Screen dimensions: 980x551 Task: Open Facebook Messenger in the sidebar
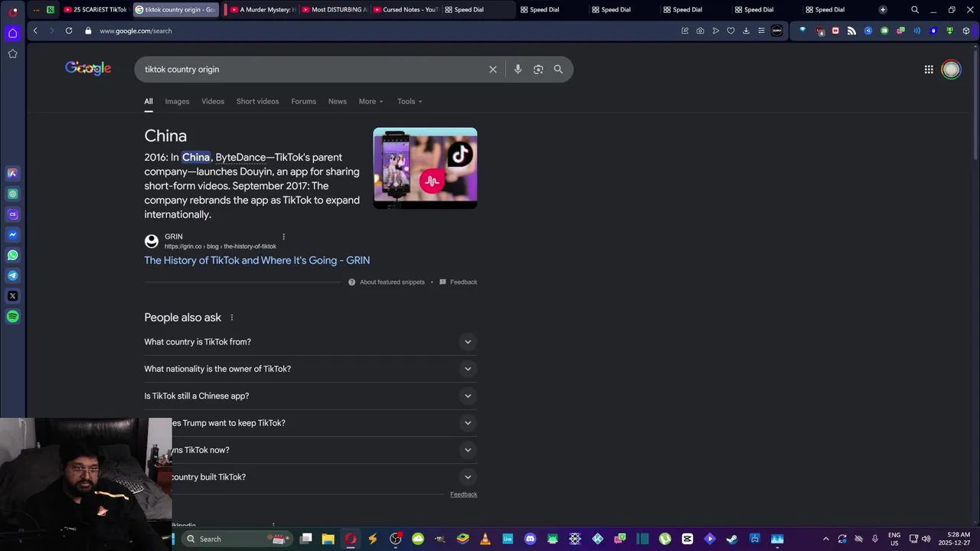(x=12, y=234)
